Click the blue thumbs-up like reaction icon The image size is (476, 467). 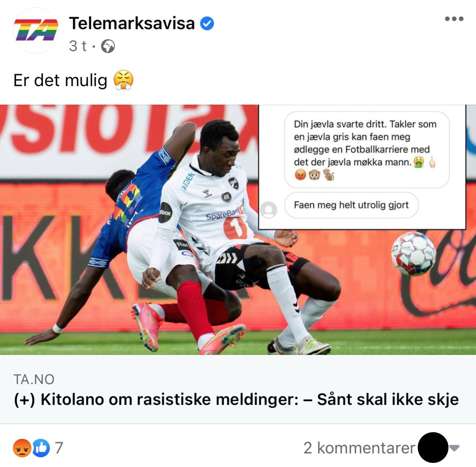(x=41, y=448)
